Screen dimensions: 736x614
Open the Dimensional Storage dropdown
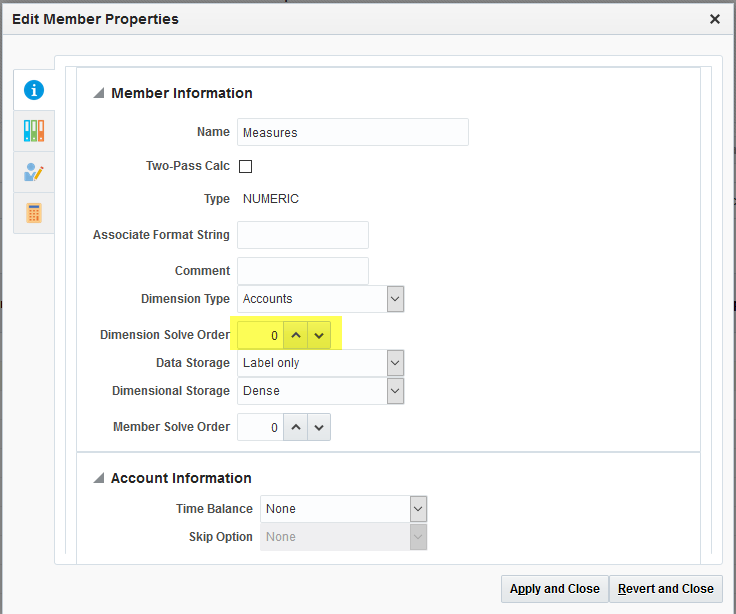[x=395, y=391]
